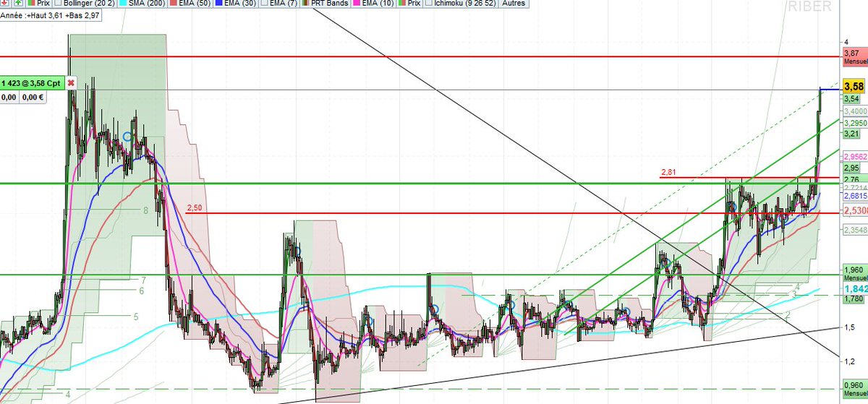868x404 pixels.
Task: Select the 0,960 Mensuel price label
Action: coord(855,389)
